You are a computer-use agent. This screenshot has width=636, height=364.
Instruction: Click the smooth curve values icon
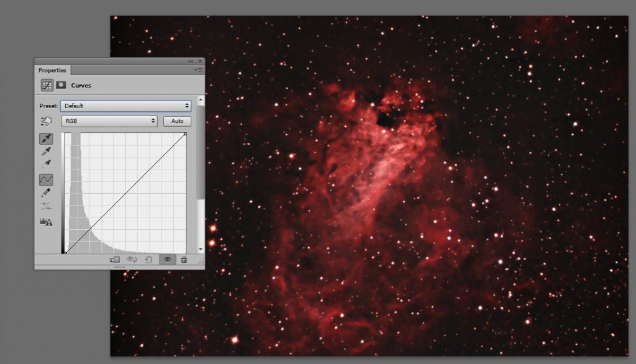pyautogui.click(x=46, y=207)
